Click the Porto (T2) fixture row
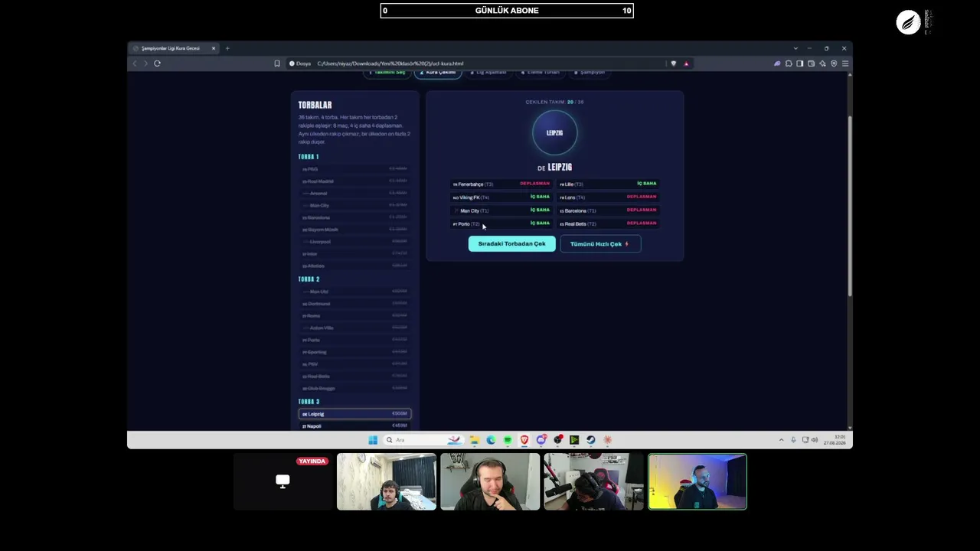980x551 pixels. click(501, 223)
